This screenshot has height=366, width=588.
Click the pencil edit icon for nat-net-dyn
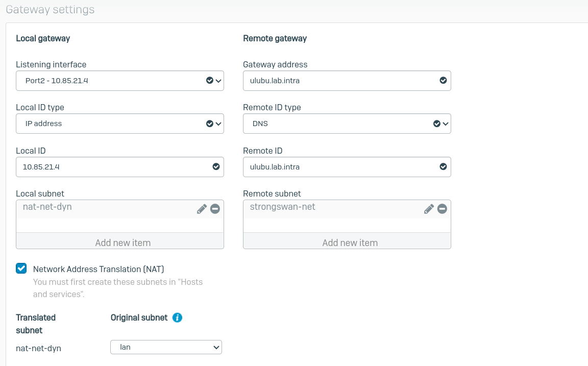click(202, 209)
